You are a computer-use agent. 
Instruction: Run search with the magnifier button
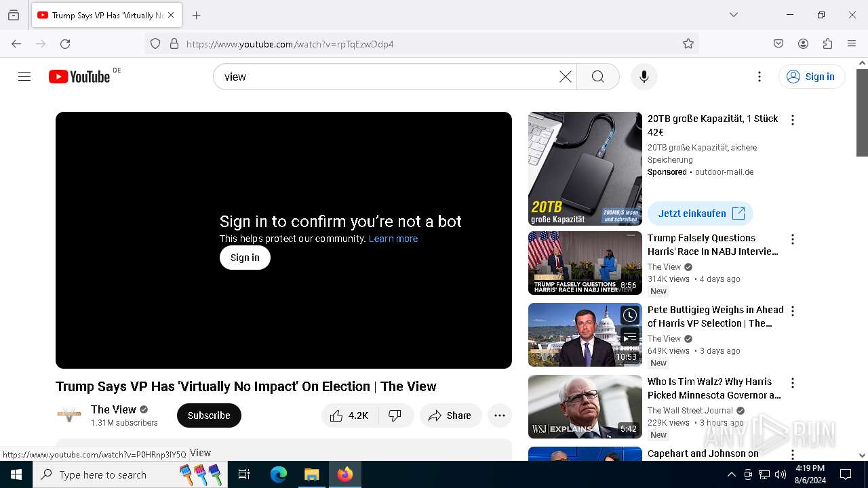click(x=598, y=77)
